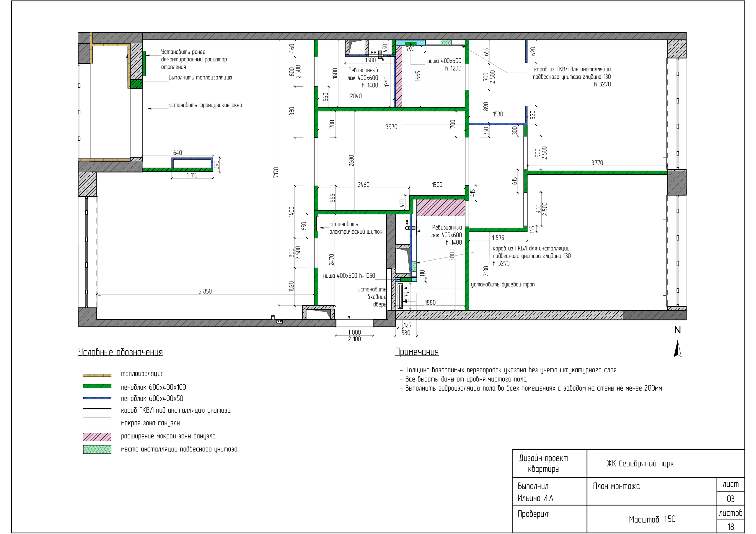
Task: Click the Условные обозначения heading
Action: [120, 352]
